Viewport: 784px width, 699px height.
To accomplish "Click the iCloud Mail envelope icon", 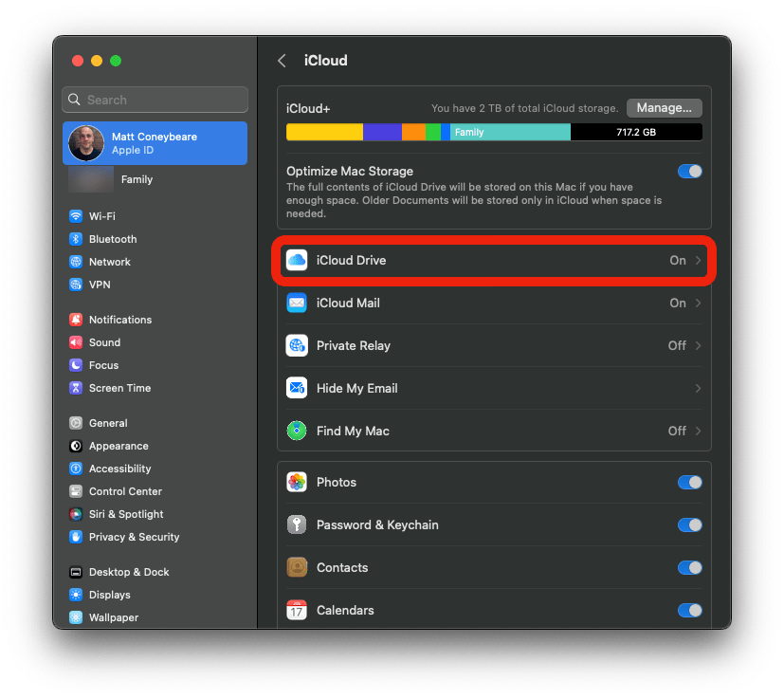I will 297,303.
